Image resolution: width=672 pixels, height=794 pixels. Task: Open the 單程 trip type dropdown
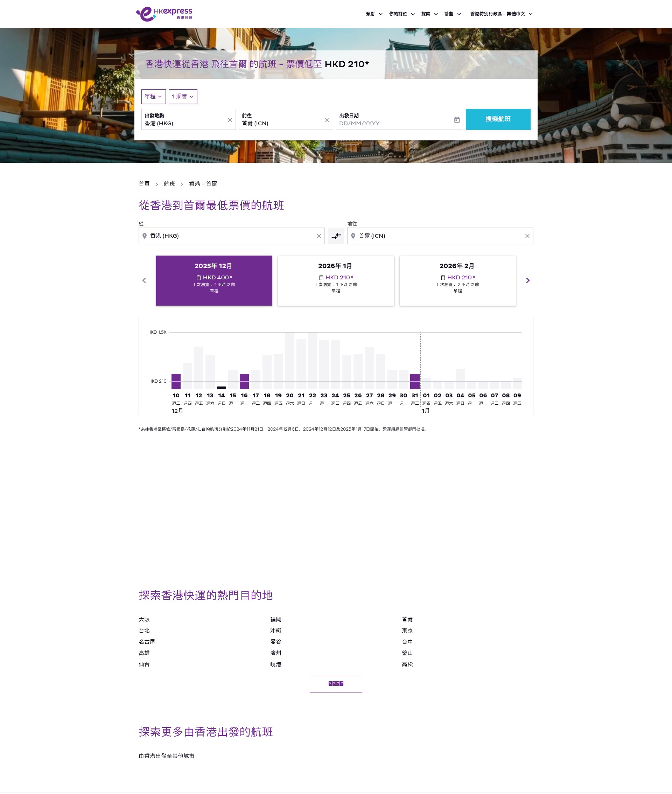coord(154,96)
